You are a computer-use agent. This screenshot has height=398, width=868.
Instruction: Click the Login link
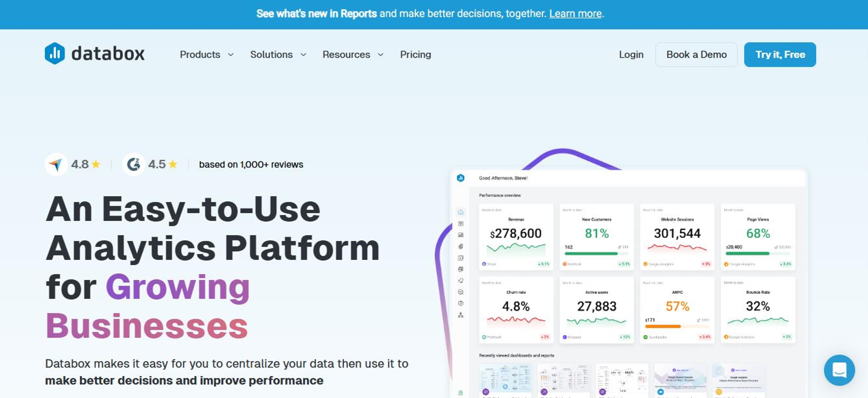coord(631,55)
